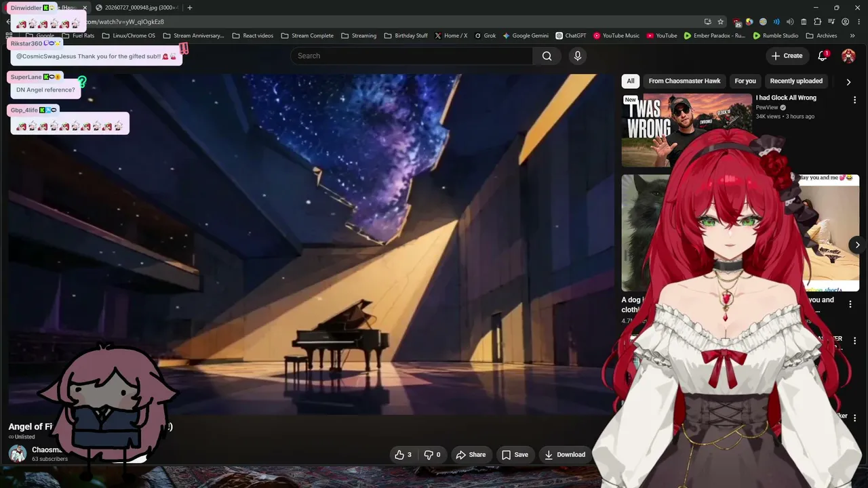Open the 'I WAS WRONG' video thumbnail

pyautogui.click(x=686, y=130)
